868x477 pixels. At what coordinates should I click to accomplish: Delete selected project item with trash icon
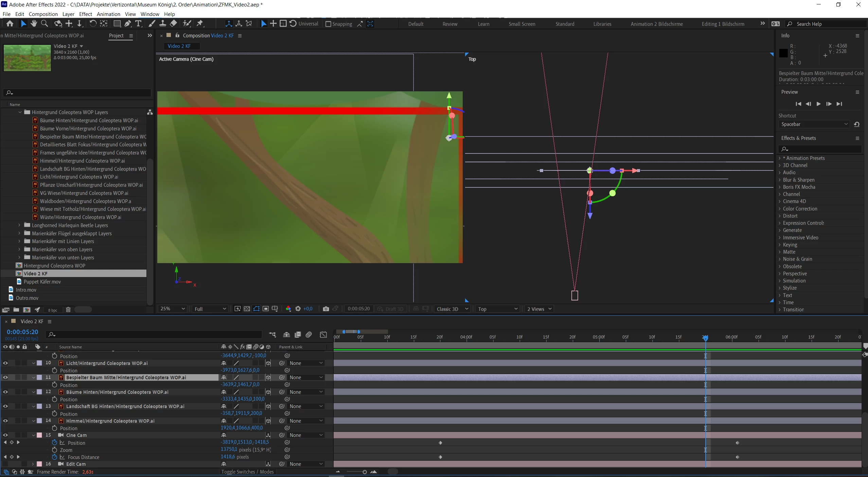(68, 310)
